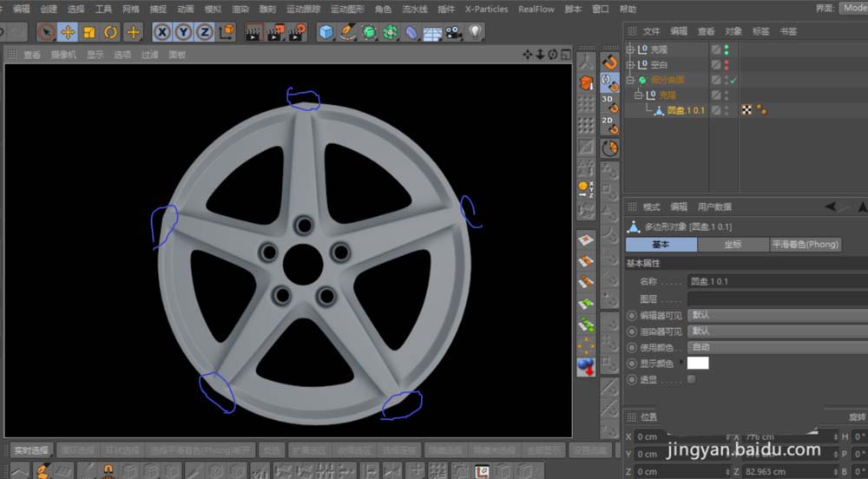The image size is (868, 479).
Task: Select the Rotate tool icon
Action: tap(111, 33)
